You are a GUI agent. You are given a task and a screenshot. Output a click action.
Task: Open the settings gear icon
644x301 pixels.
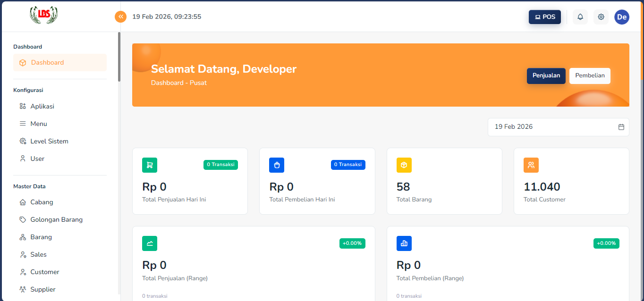(601, 17)
